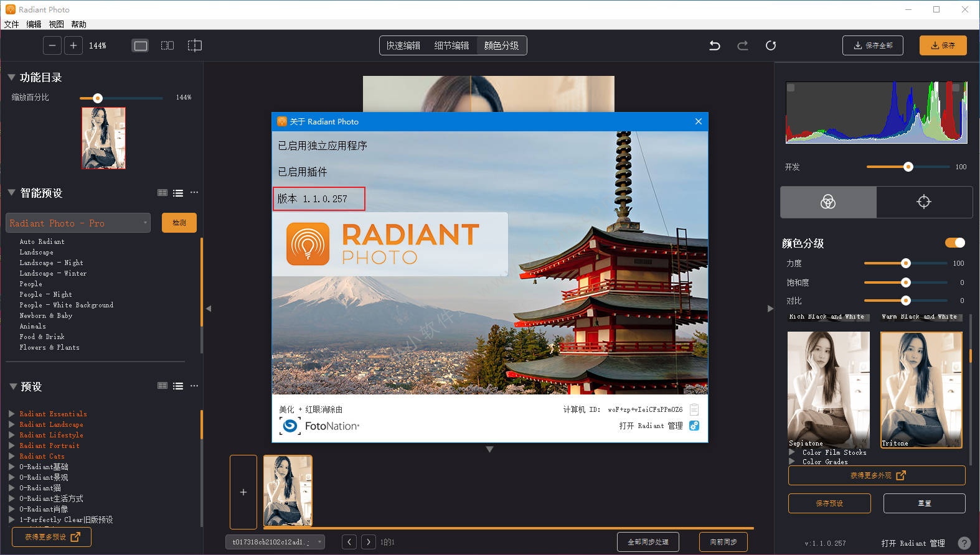The width and height of the screenshot is (980, 555).
Task: Click the 检测 detect button
Action: 179,223
